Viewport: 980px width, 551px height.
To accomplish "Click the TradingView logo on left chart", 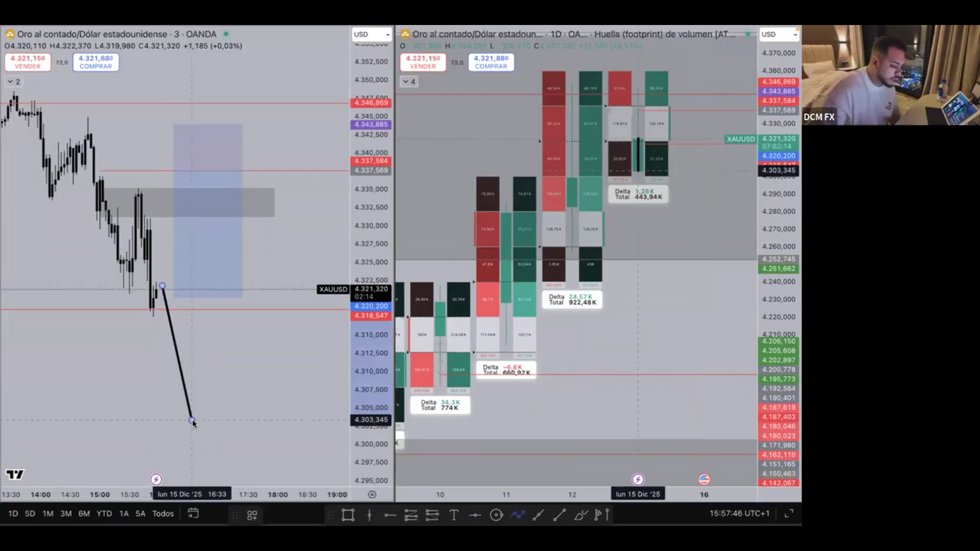I will [x=14, y=474].
